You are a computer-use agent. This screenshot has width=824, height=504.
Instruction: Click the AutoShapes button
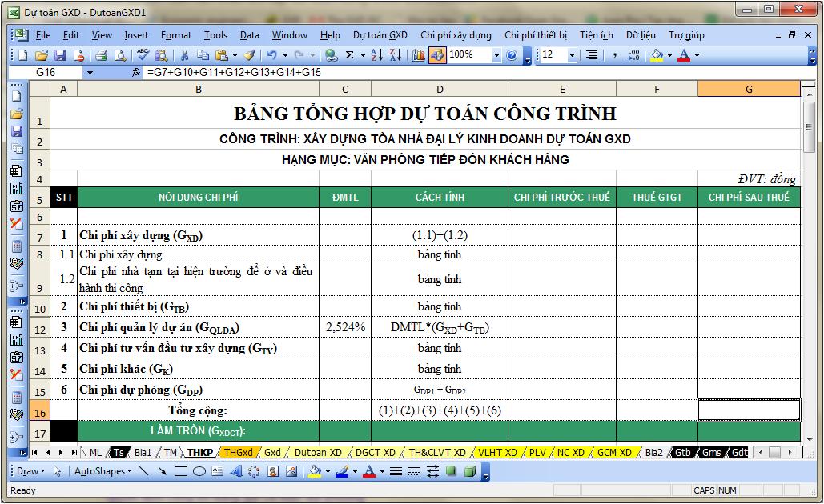tap(102, 471)
